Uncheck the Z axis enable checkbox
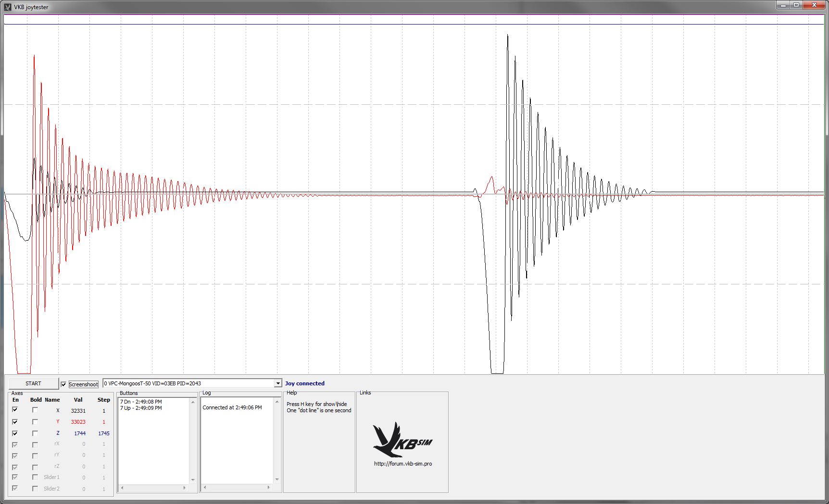The width and height of the screenshot is (829, 504). pos(15,433)
